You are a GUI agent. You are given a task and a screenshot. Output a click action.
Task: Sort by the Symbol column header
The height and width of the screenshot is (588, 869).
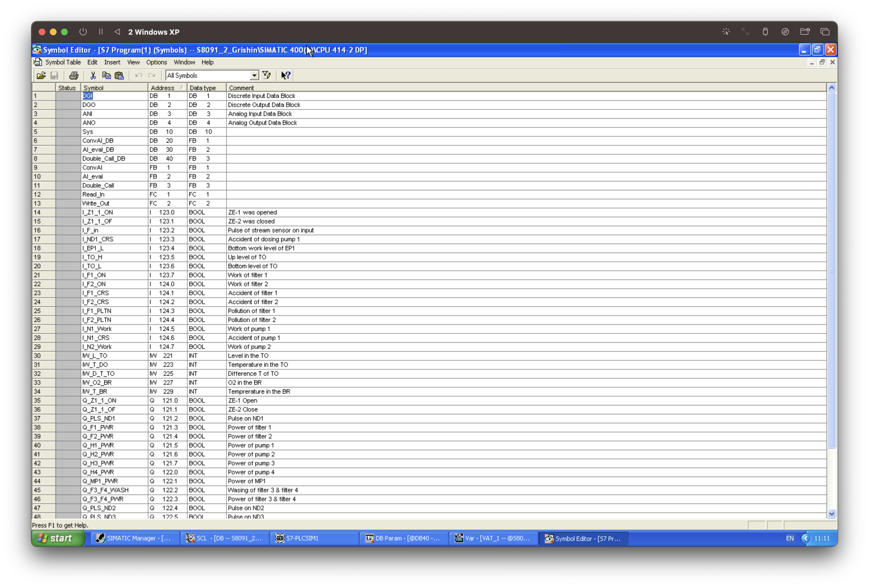pos(114,88)
